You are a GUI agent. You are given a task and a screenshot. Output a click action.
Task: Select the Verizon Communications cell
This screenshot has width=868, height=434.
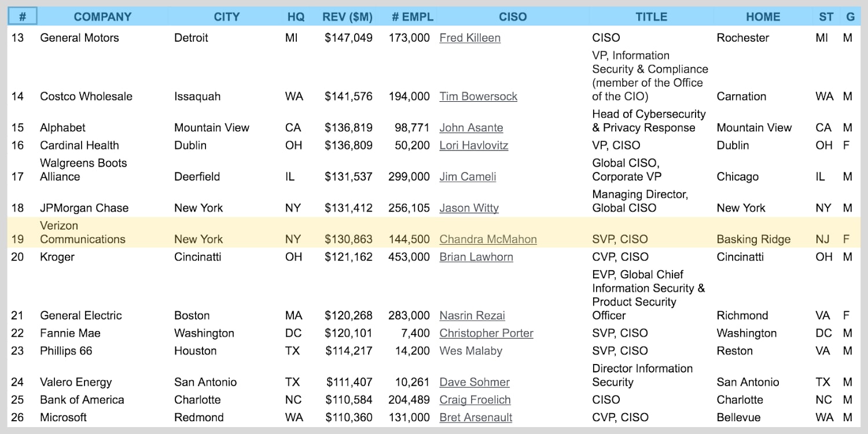(83, 232)
